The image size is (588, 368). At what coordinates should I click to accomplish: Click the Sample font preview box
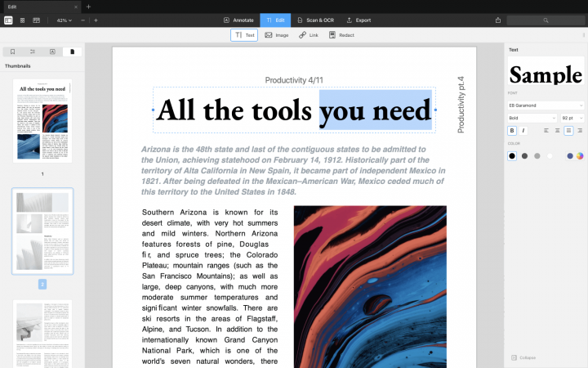point(546,71)
